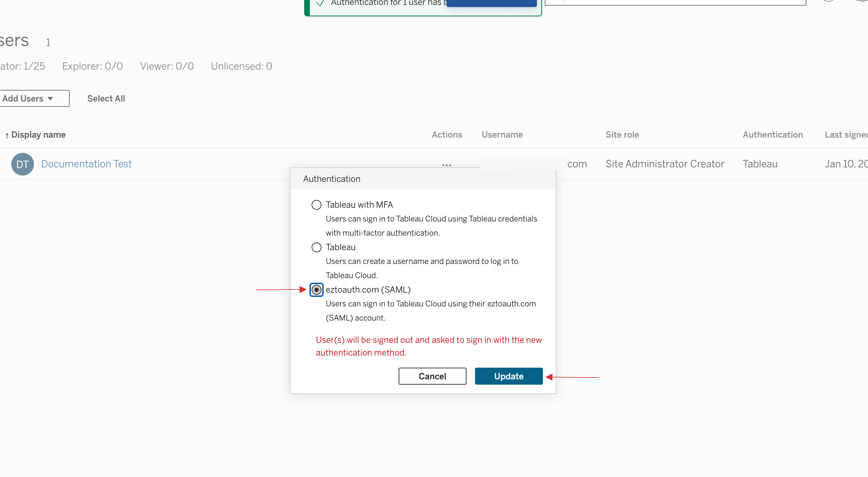Click the DT user avatar
Viewport: 868px width, 477px height.
click(x=23, y=164)
